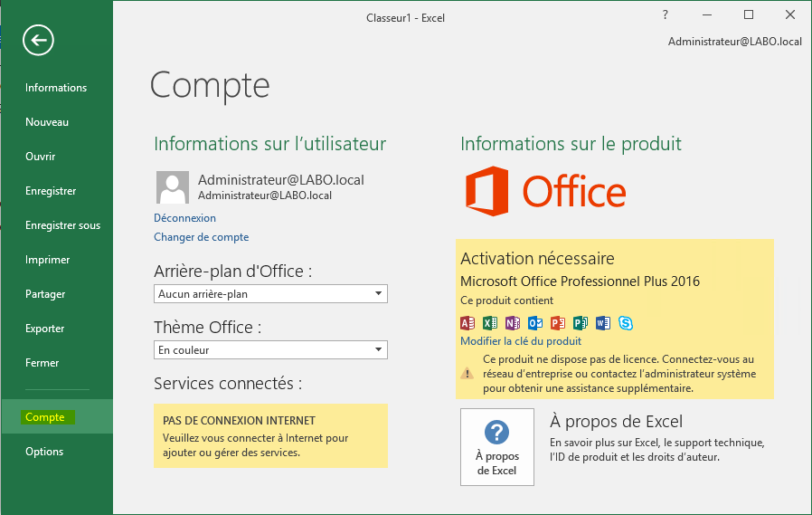Click the Publisher icon under product contents
This screenshot has width=812, height=515.
(x=580, y=323)
